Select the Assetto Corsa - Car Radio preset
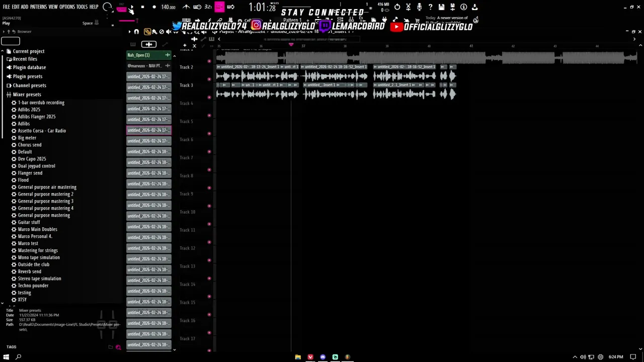The height and width of the screenshot is (362, 644). (x=42, y=131)
